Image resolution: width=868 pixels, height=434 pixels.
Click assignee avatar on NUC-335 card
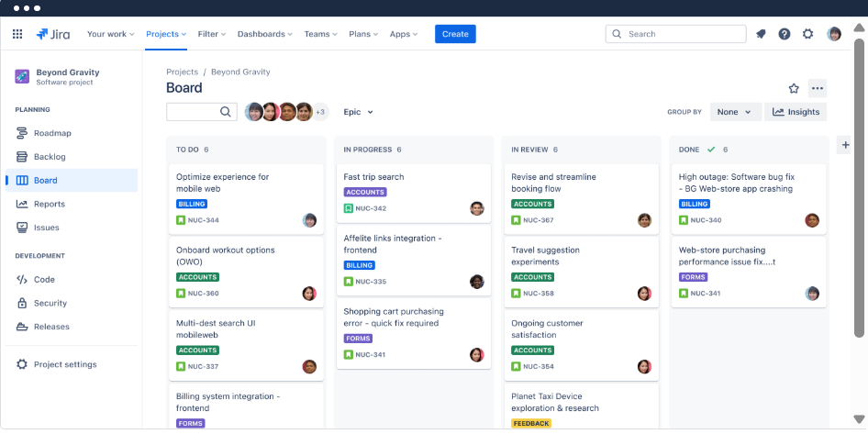[476, 282]
